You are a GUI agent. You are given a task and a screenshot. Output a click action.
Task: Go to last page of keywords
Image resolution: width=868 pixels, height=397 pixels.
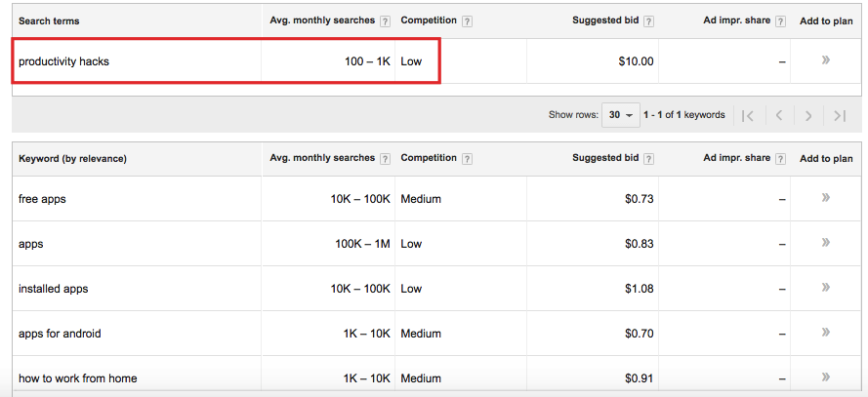point(840,115)
